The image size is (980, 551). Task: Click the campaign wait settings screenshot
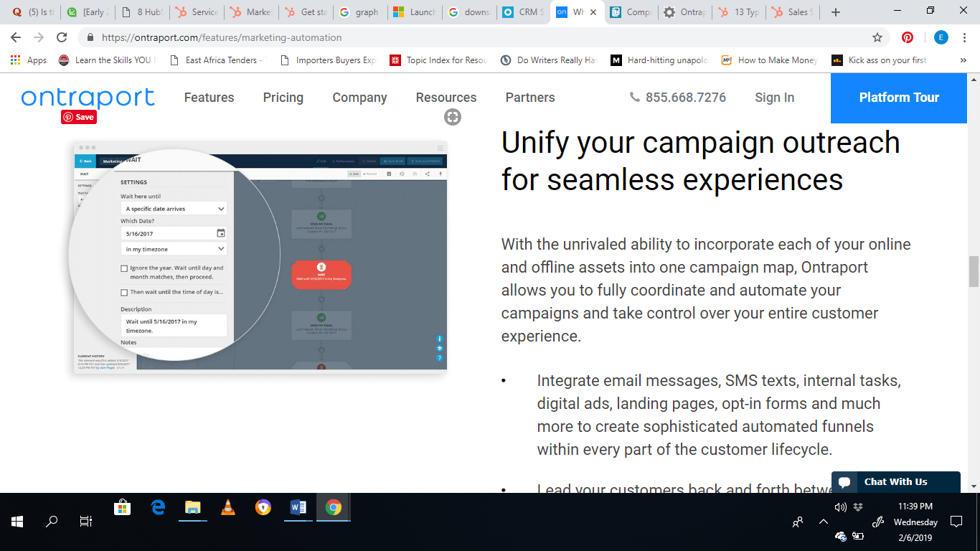click(x=260, y=257)
